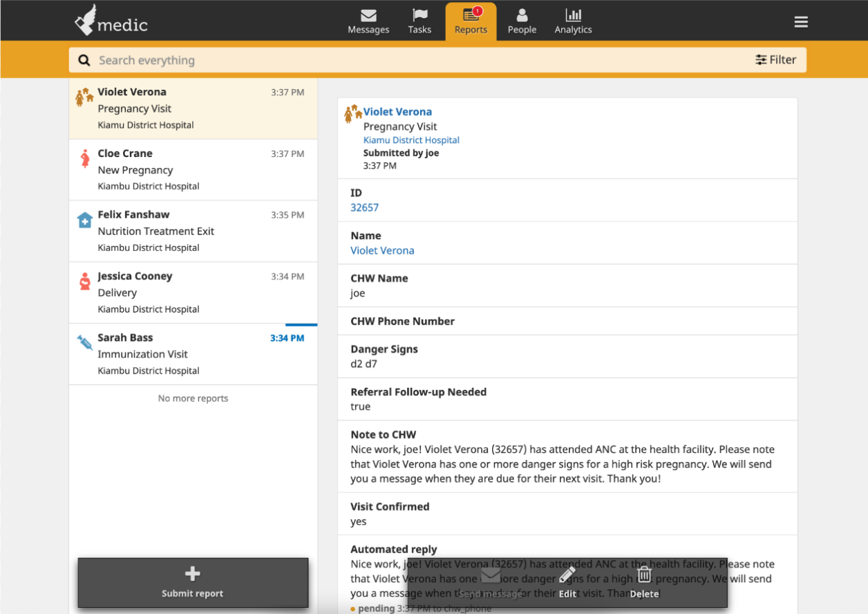Click the 'Note to CHW' label

tap(383, 435)
